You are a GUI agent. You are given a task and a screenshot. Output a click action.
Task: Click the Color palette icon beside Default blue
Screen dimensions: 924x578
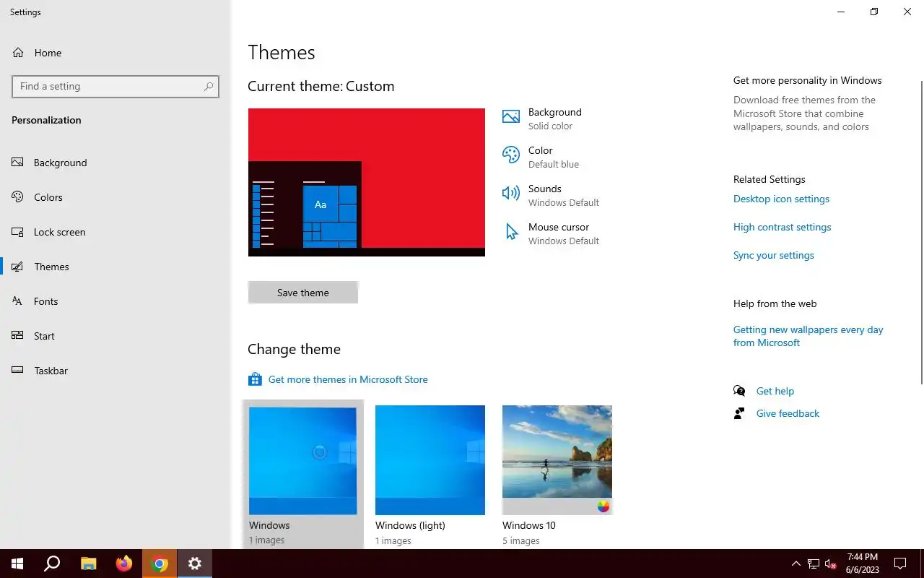(x=511, y=155)
